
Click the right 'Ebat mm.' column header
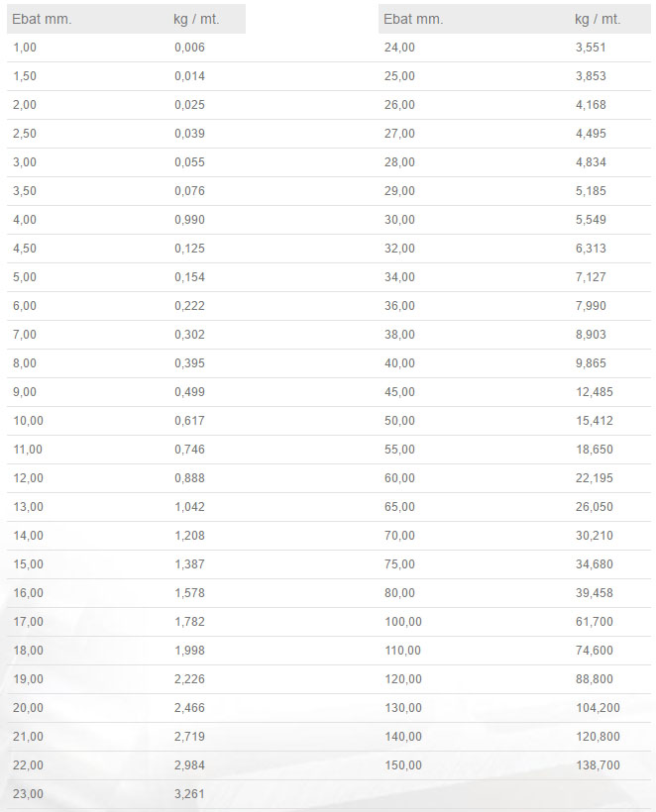(x=413, y=19)
